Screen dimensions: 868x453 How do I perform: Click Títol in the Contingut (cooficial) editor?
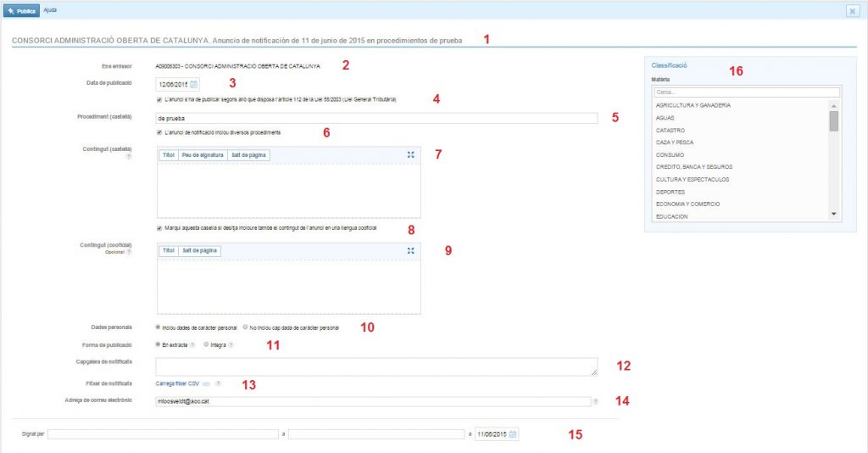click(169, 251)
